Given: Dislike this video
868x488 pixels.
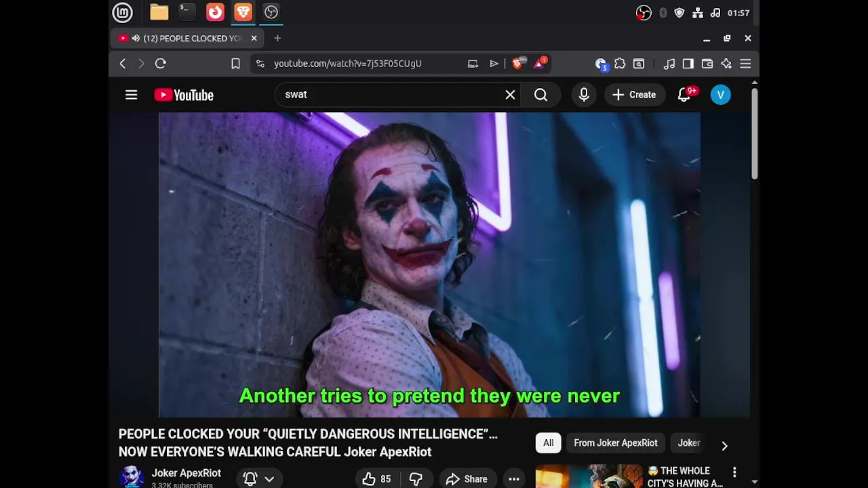Looking at the screenshot, I should (416, 479).
